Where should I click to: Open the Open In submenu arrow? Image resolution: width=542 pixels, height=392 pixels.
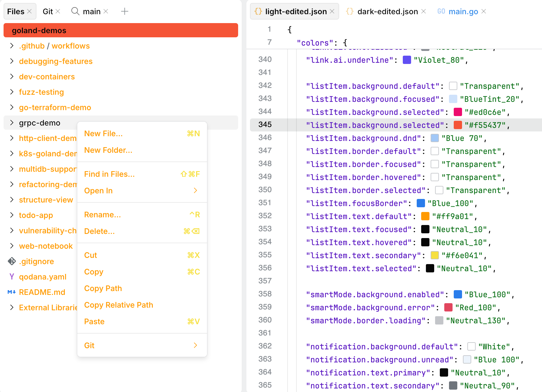(195, 191)
